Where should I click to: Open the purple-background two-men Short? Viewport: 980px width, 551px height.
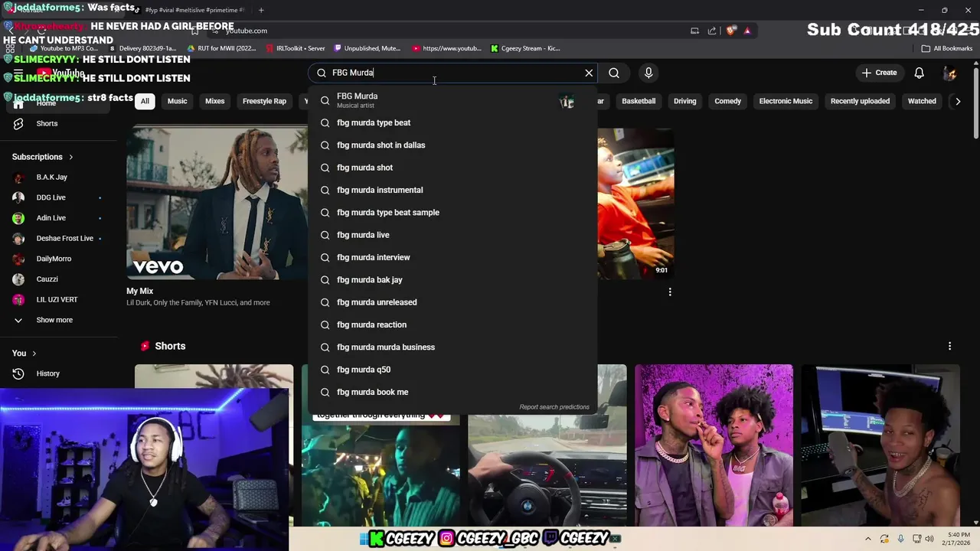pos(714,445)
